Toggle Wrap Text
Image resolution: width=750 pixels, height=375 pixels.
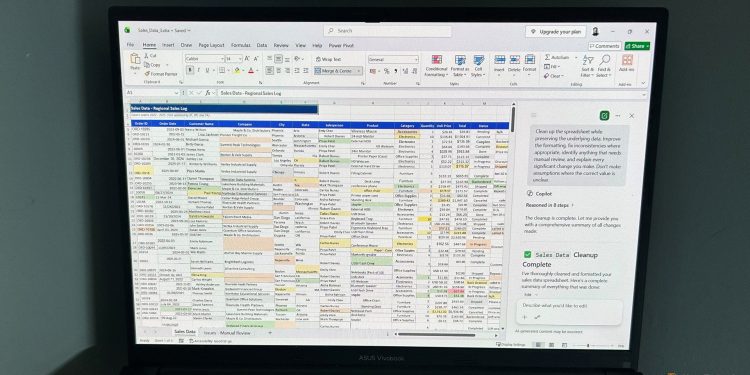point(329,59)
